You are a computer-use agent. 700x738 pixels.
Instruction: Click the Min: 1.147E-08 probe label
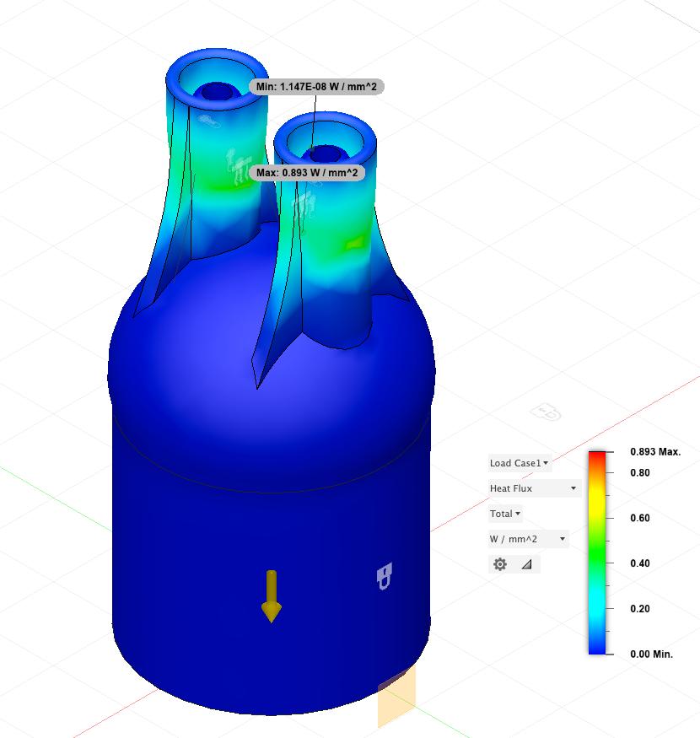point(316,87)
